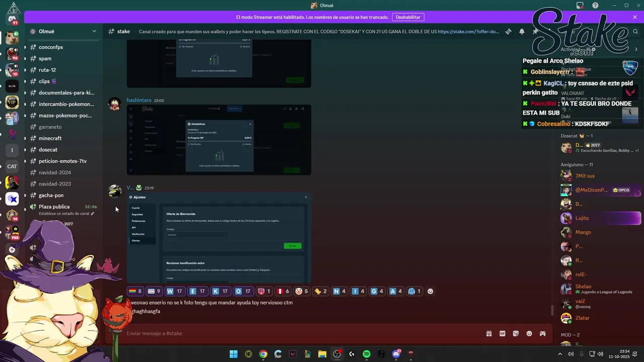
Task: Open Logitech G Hub from the taskbar
Action: 352,354
